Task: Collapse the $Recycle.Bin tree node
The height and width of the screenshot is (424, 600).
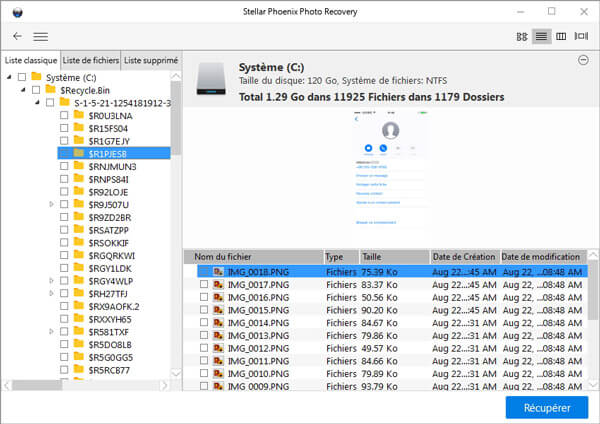Action: [x=23, y=90]
